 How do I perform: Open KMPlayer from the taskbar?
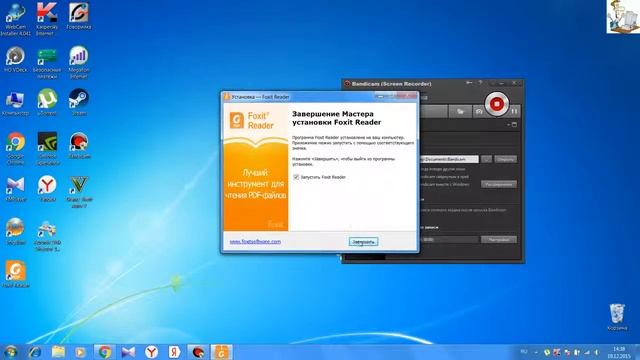point(128,352)
